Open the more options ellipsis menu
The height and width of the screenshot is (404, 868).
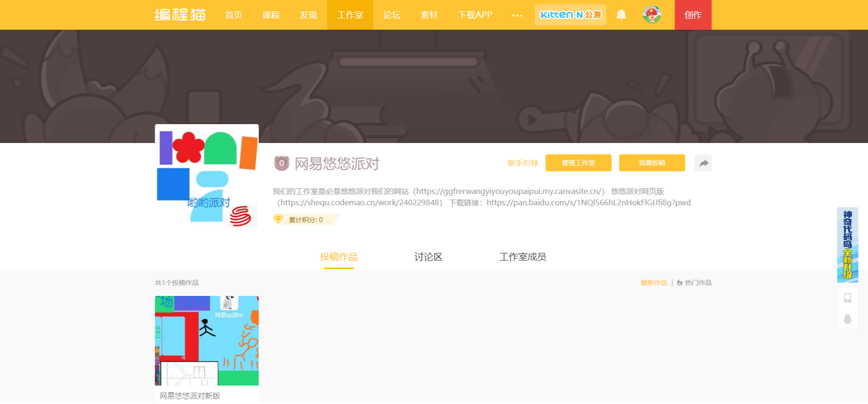pyautogui.click(x=517, y=15)
